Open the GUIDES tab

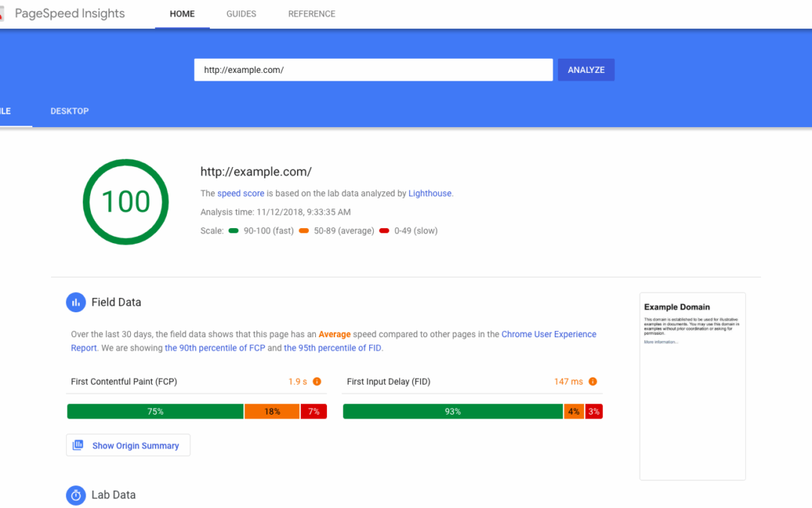[x=241, y=14]
